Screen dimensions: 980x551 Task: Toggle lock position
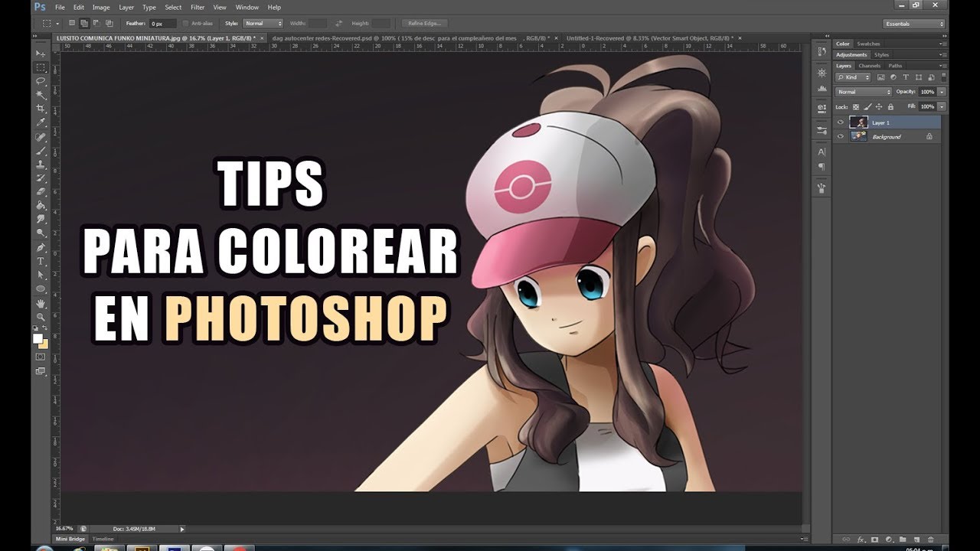click(877, 106)
